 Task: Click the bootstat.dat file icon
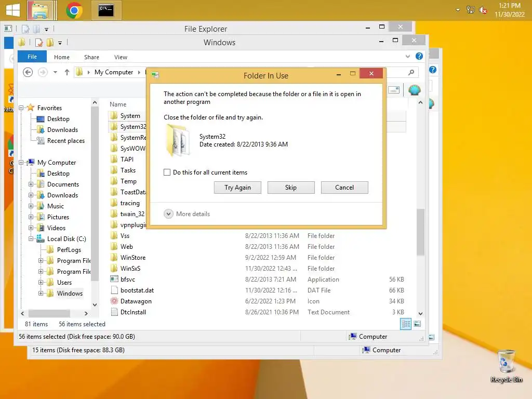[114, 290]
